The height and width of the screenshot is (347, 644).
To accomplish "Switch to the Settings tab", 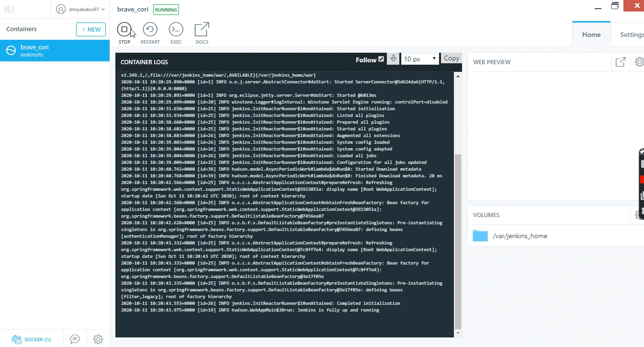I will [x=632, y=35].
